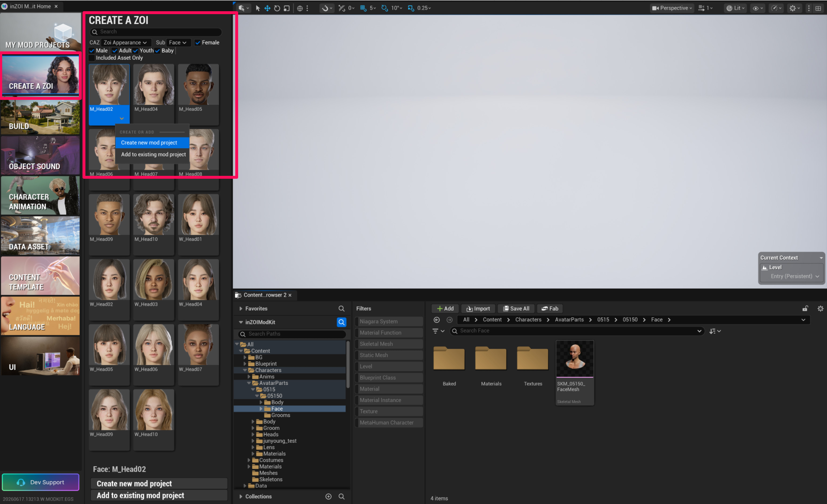
Task: Click the Favorites search icon
Action: [341, 309]
